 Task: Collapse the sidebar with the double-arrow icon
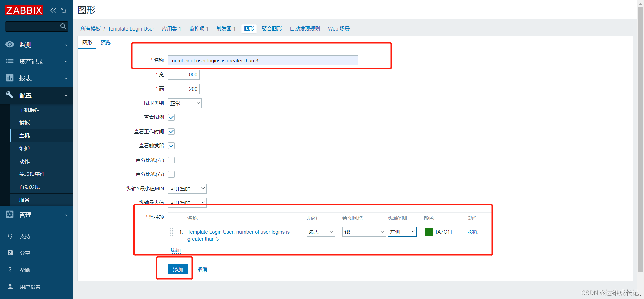53,10
